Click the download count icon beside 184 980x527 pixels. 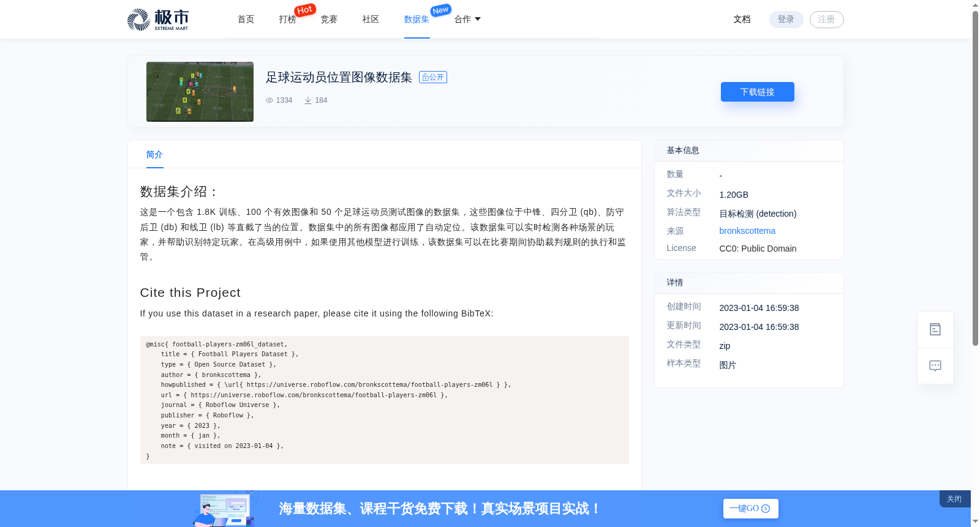click(x=308, y=100)
